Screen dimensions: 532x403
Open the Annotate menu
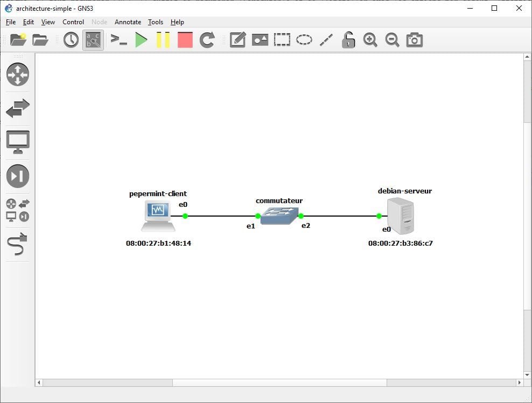click(x=128, y=22)
